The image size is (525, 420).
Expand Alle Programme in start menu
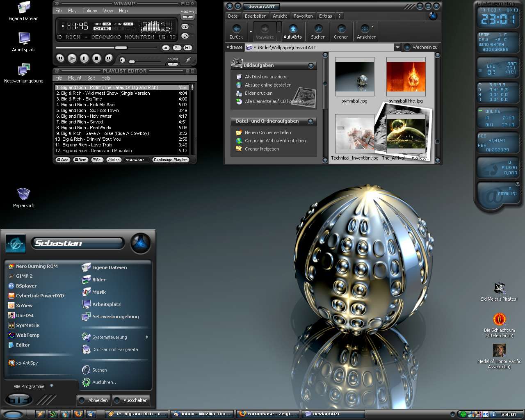(x=33, y=386)
